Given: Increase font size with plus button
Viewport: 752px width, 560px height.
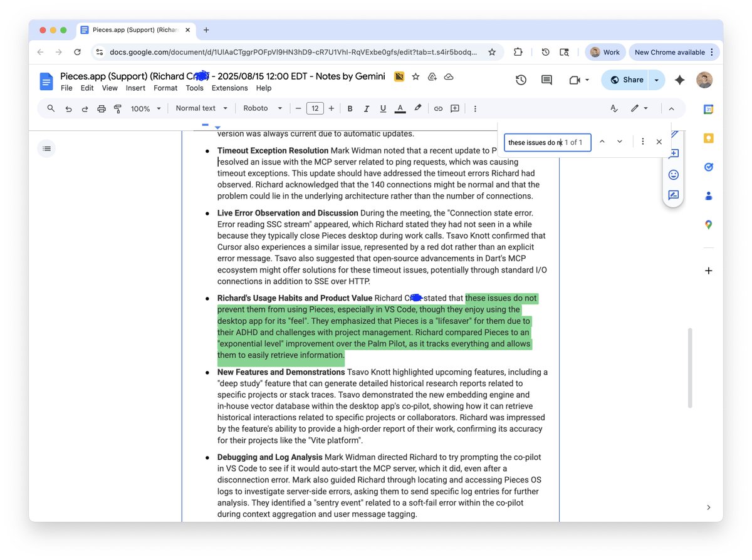Looking at the screenshot, I should tap(332, 108).
